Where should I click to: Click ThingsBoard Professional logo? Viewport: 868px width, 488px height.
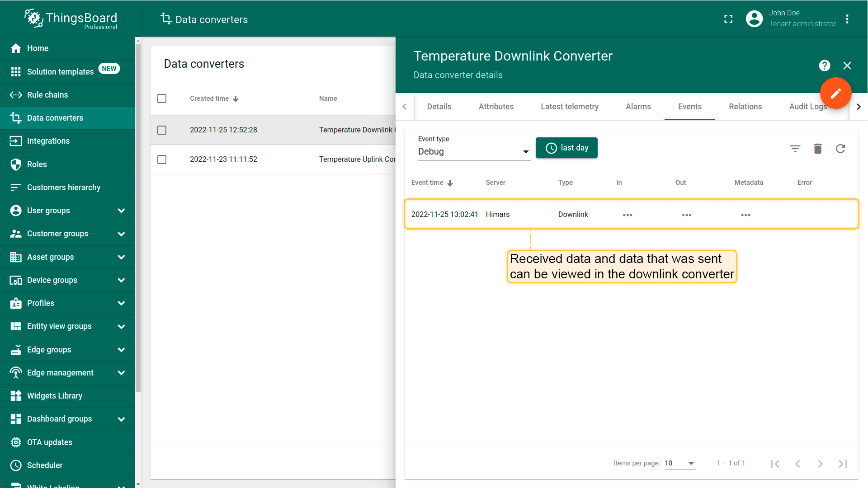point(71,19)
